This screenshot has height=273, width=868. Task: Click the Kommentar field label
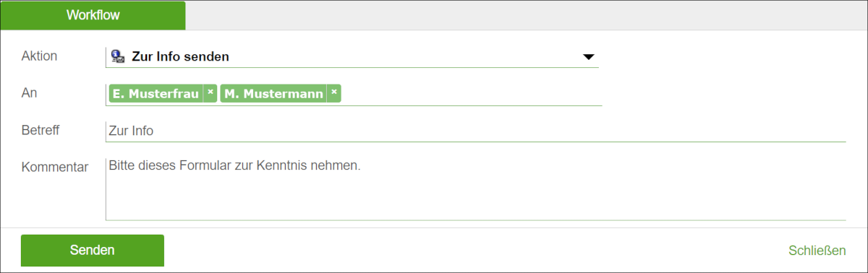coord(55,168)
